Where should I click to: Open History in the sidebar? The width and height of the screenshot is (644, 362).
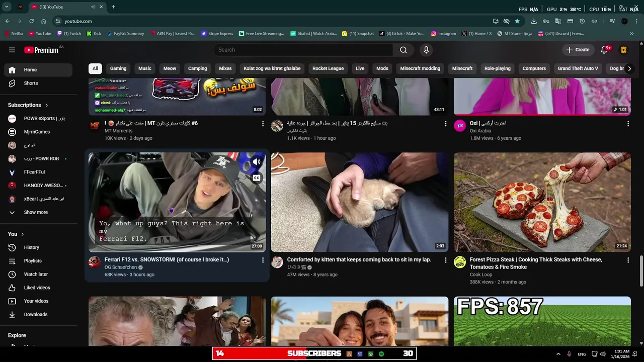(38, 247)
